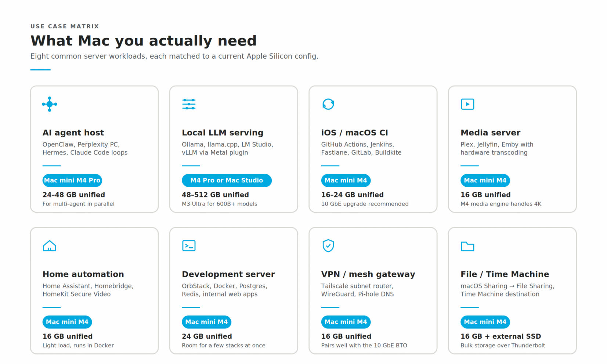The height and width of the screenshot is (364, 607).
Task: Click 'M3 Ultra for 600B+ models' note
Action: click(219, 204)
